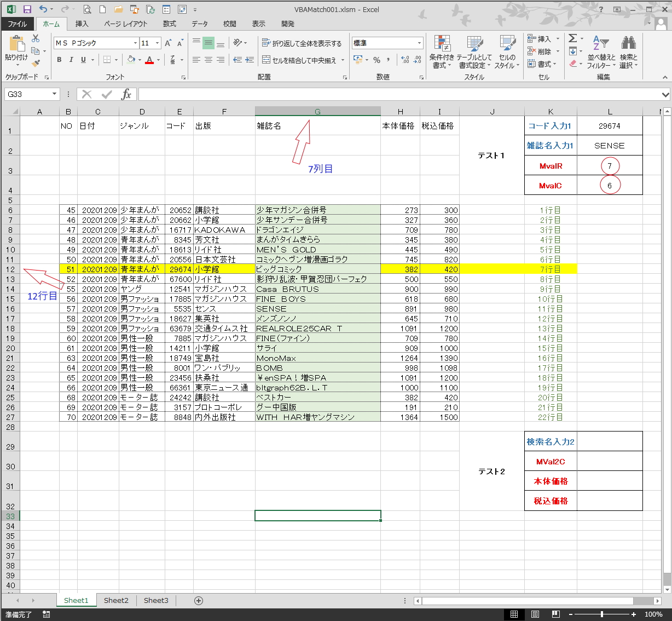Open the font name dropdown
The width and height of the screenshot is (672, 621).
[x=135, y=43]
